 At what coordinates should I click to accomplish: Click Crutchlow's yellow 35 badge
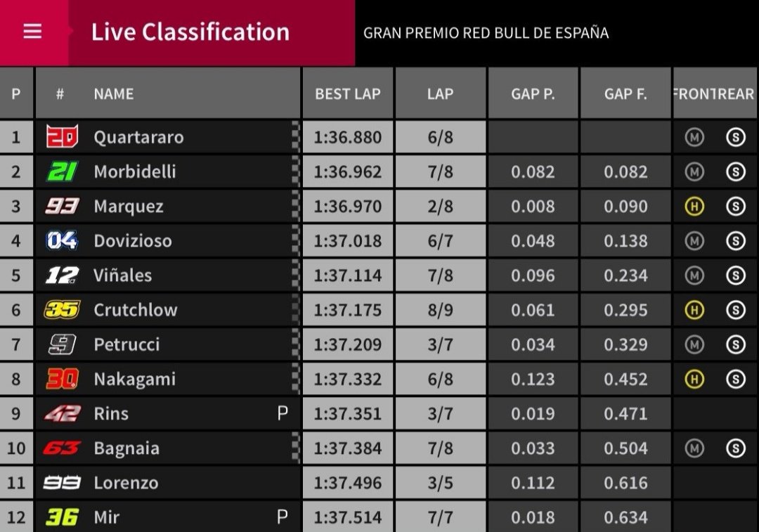pyautogui.click(x=62, y=309)
